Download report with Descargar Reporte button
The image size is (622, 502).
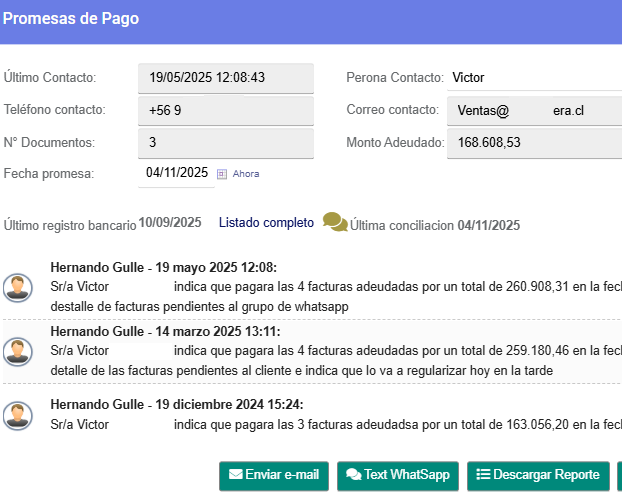click(x=538, y=475)
